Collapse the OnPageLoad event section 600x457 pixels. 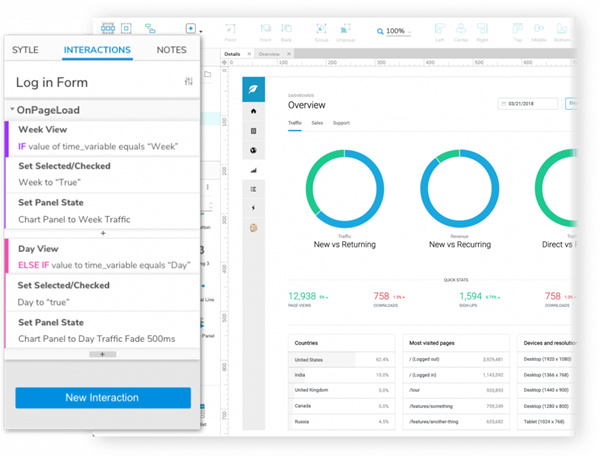pos(12,110)
